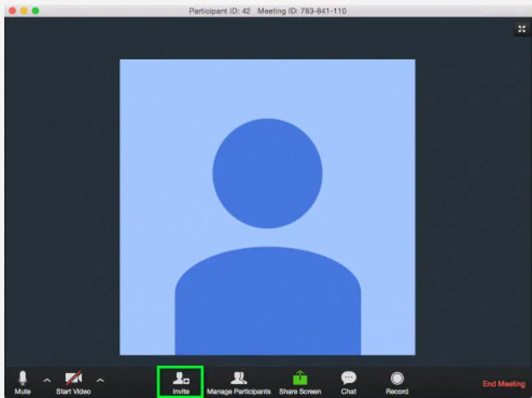
Task: Open the Invite people icon
Action: pyautogui.click(x=181, y=378)
